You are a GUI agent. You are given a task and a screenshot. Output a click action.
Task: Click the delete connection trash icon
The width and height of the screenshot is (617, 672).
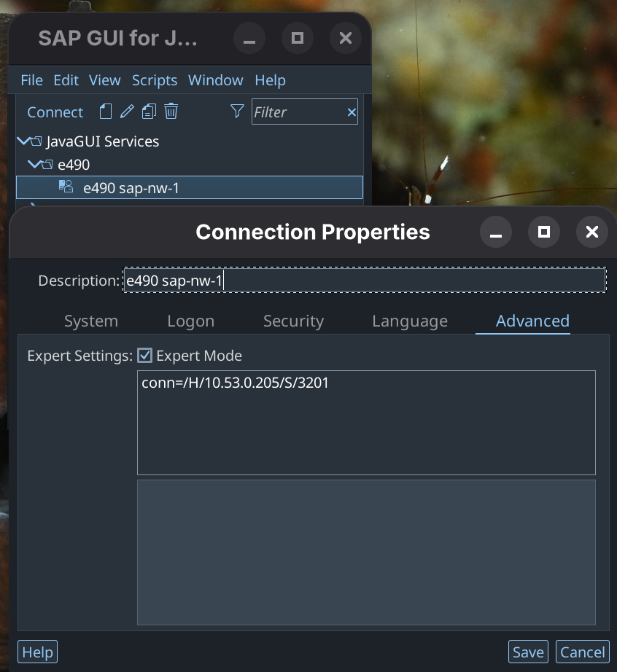[171, 112]
